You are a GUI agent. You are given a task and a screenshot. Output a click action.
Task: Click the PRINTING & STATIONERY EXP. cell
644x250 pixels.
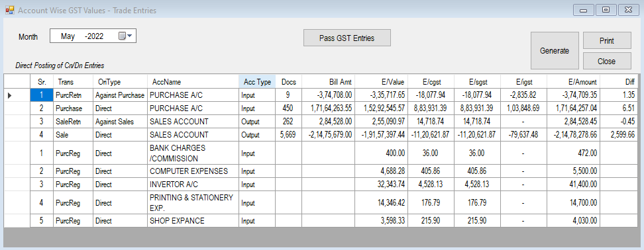(x=193, y=202)
